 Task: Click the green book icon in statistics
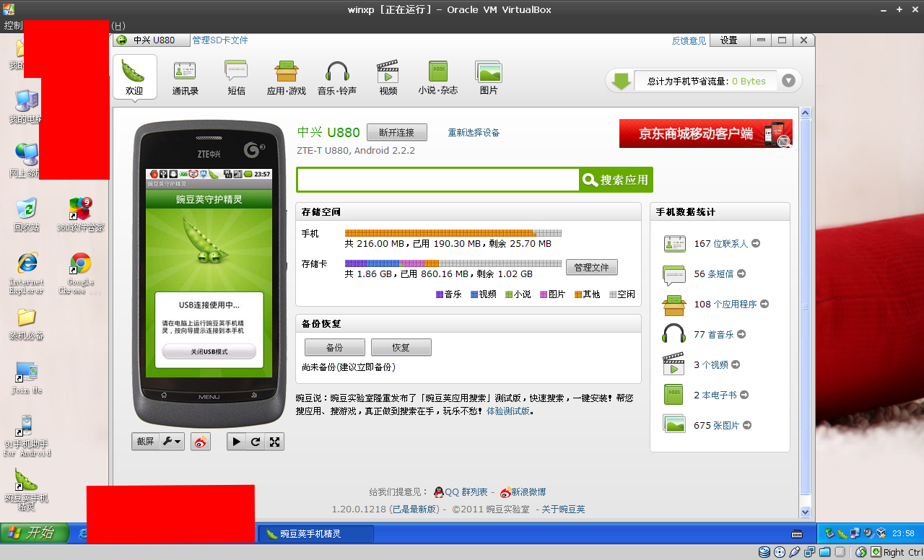674,395
